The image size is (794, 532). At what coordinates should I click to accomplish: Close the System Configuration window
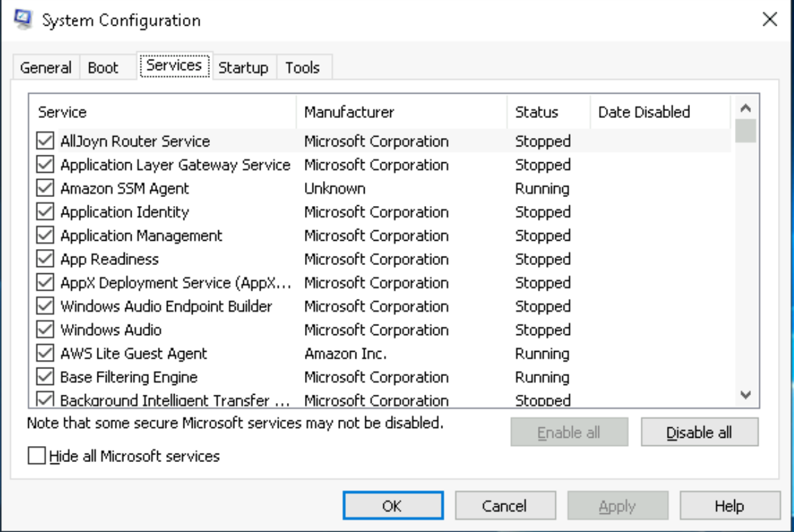click(770, 19)
